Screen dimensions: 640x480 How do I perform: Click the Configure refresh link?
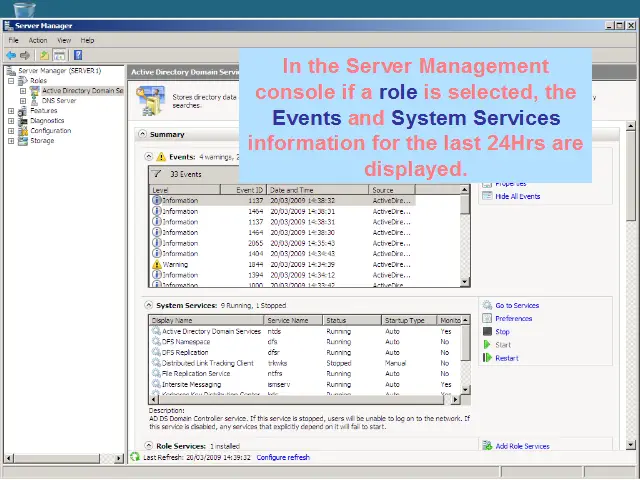point(283,457)
